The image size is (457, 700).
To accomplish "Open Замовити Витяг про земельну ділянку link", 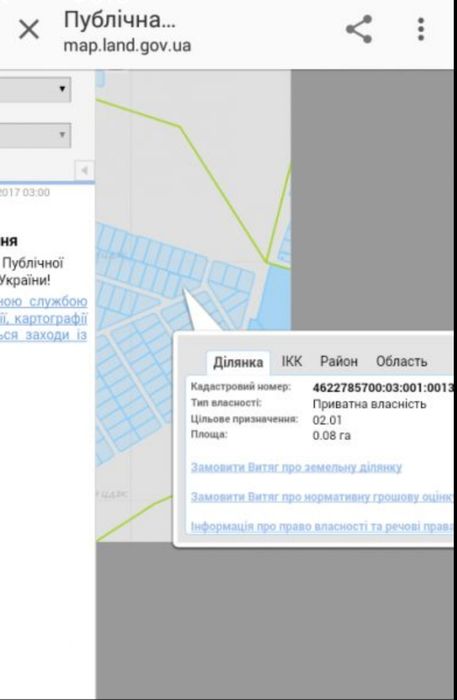I will 296,467.
